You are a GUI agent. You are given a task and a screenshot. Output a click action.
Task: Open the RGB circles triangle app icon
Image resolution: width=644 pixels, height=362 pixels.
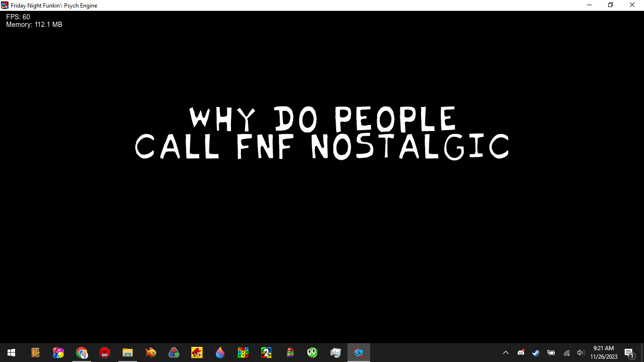(x=174, y=353)
